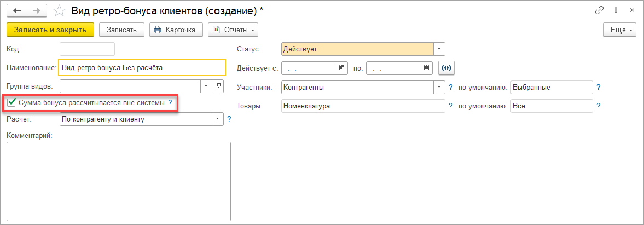The height and width of the screenshot is (225, 644).
Task: Click the period selection button beside dates
Action: (447, 68)
